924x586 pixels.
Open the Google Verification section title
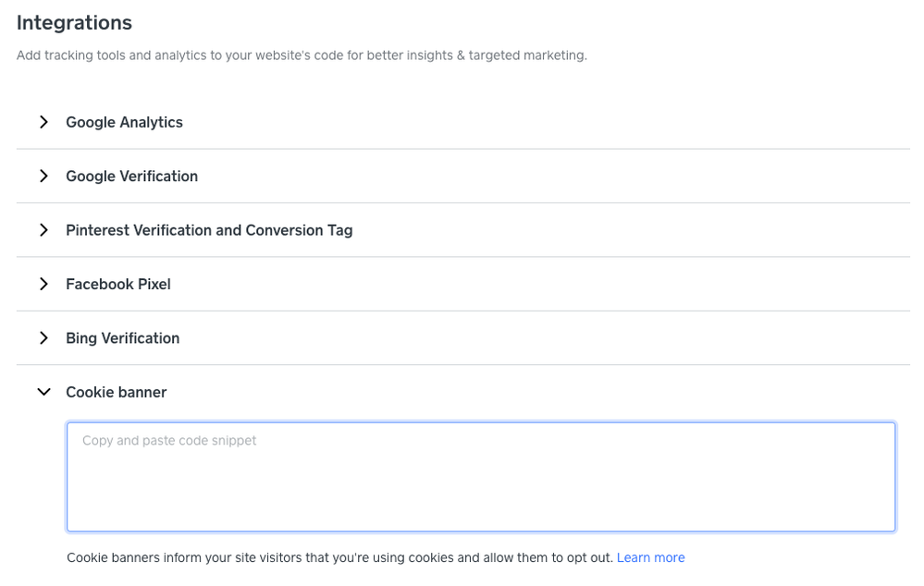click(x=131, y=176)
